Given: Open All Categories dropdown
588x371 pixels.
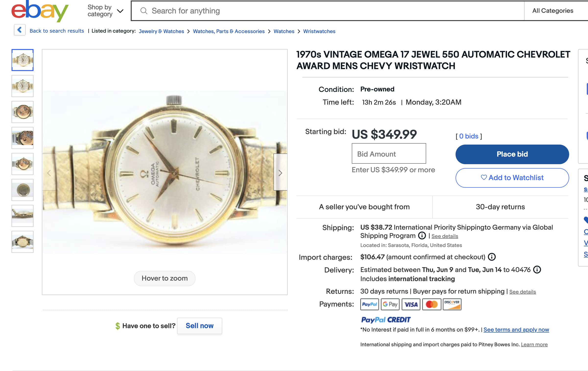Looking at the screenshot, I should point(553,11).
